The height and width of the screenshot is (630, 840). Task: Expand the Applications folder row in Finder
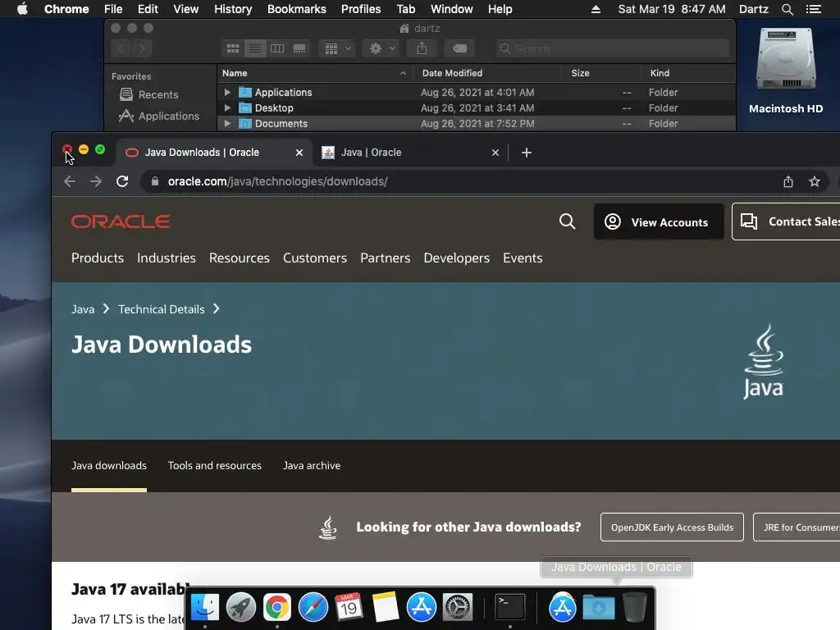pos(227,92)
